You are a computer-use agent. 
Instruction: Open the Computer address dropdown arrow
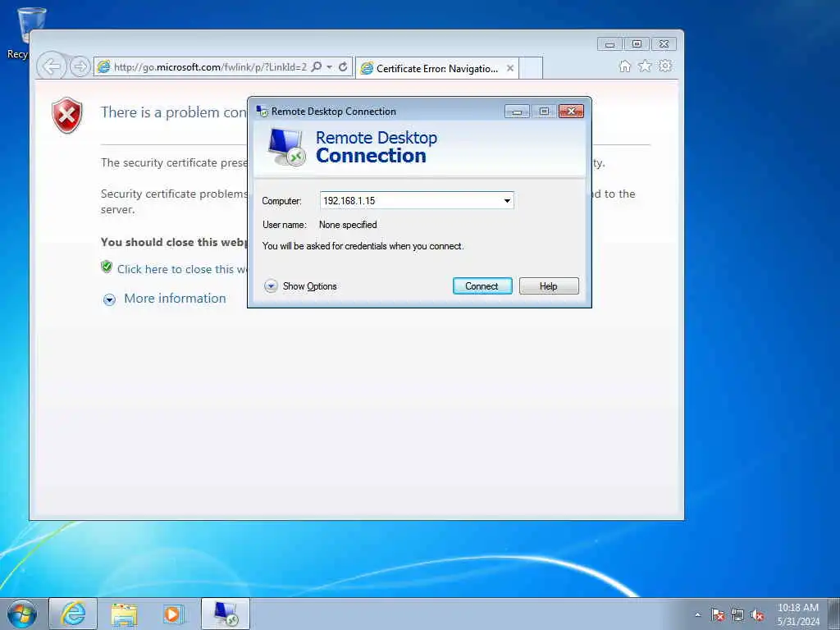(x=507, y=201)
